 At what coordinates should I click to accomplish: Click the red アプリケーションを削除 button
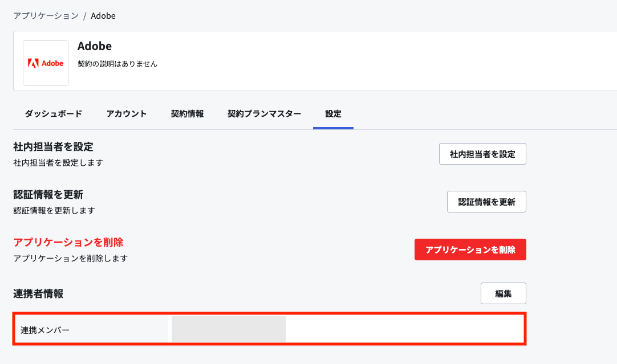470,250
